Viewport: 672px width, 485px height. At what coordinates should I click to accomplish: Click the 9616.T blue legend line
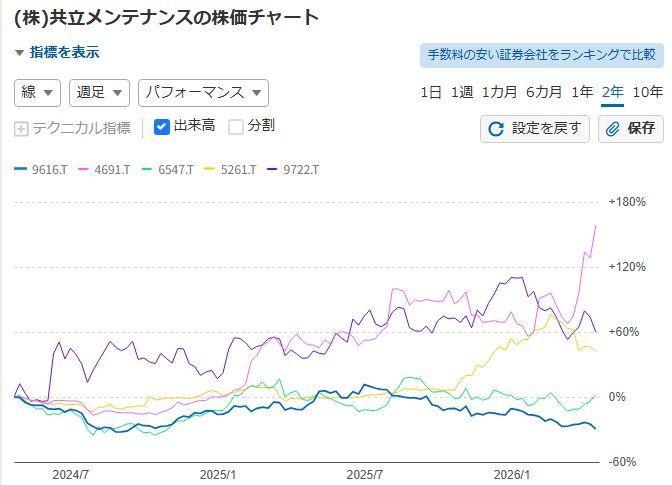21,170
